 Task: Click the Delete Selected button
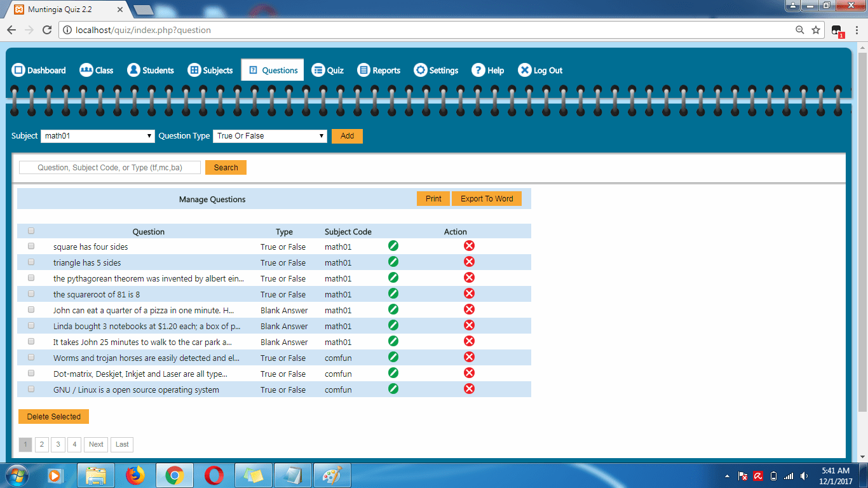tap(53, 416)
